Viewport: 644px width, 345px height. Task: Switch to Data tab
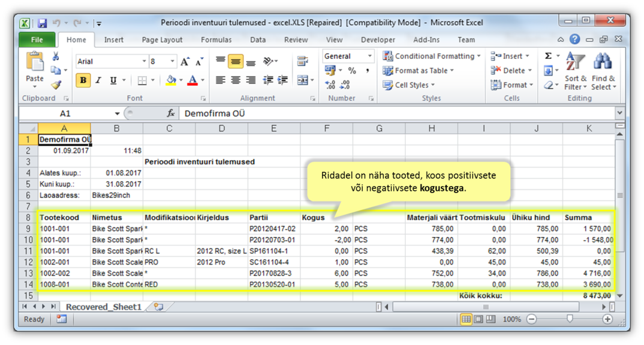(258, 40)
